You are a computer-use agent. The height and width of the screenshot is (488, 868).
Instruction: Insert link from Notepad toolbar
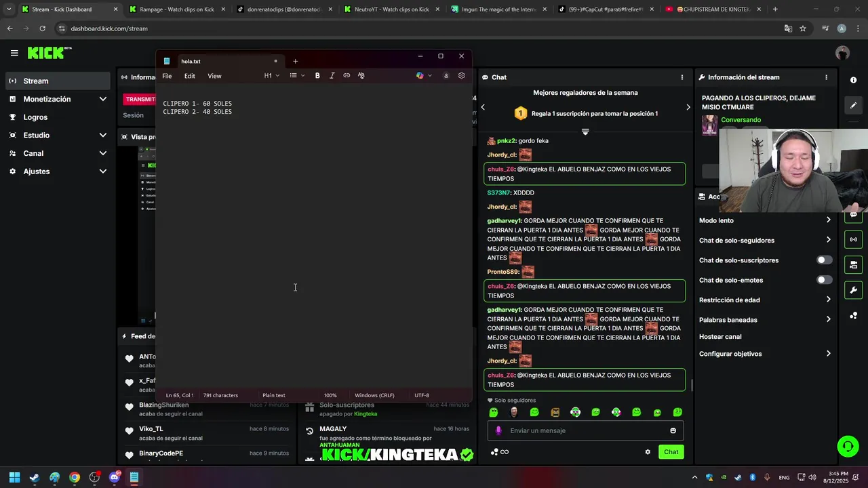click(x=347, y=76)
